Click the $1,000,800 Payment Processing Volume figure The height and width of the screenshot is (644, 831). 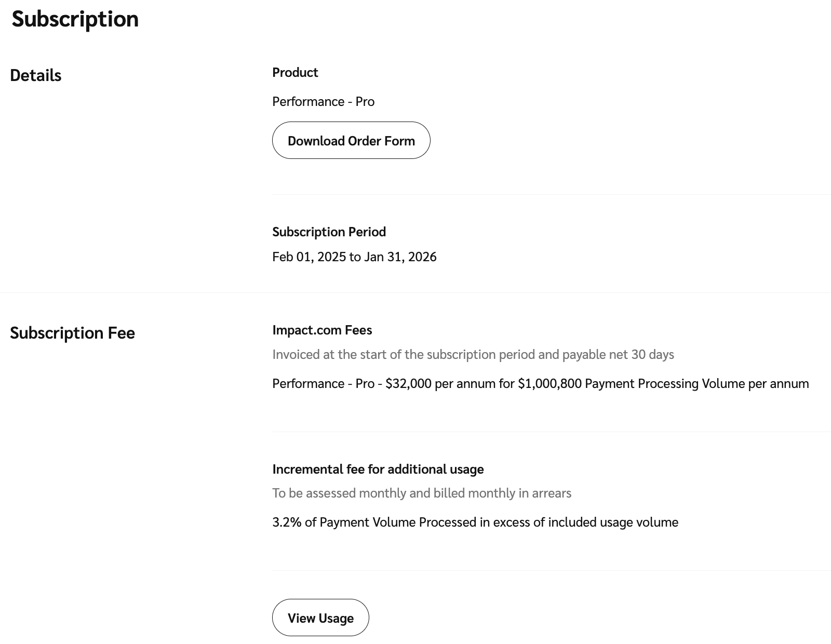[549, 383]
